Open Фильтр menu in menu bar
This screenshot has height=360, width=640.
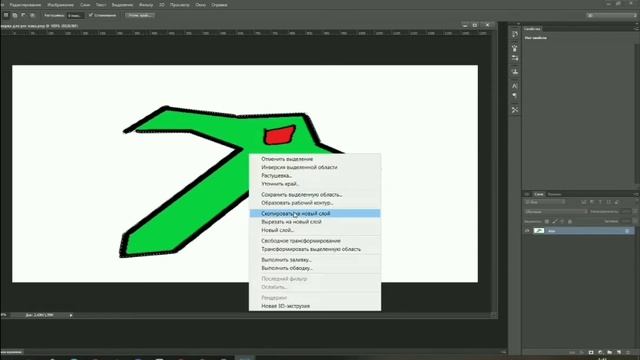coord(146,5)
